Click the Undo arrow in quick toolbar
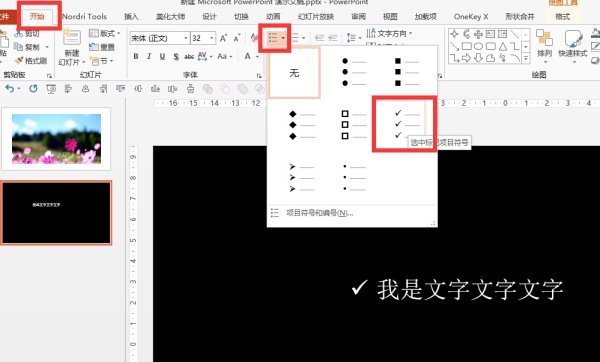Viewport: 600px width, 362px height. (x=9, y=89)
